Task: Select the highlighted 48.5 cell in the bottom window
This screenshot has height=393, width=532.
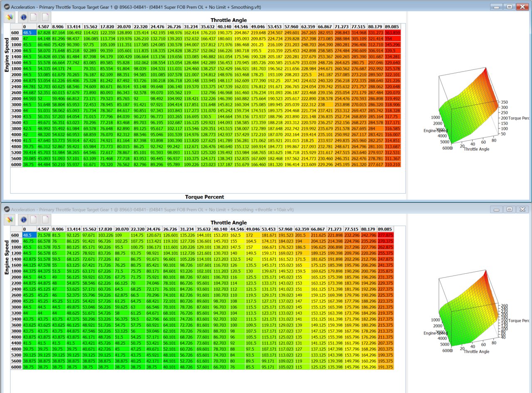Action: 29,235
